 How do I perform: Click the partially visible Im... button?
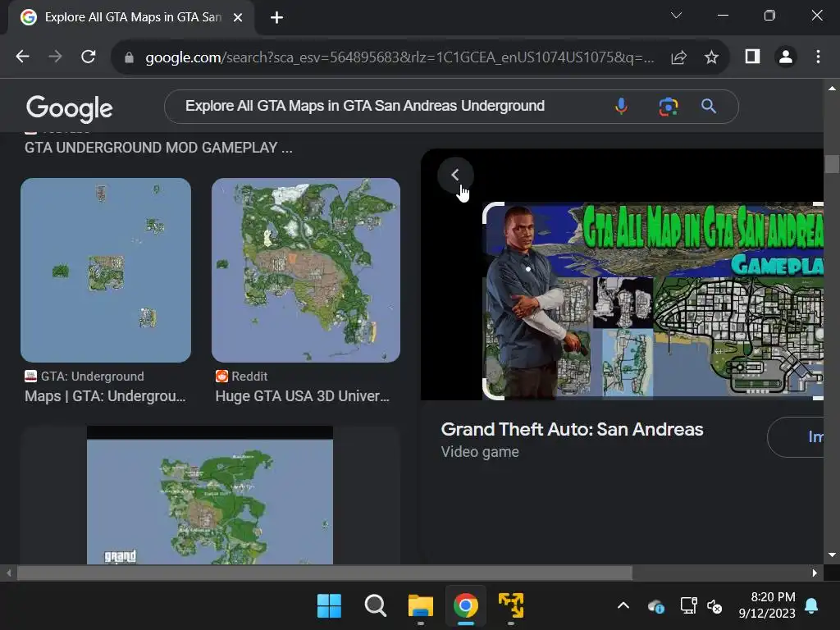click(796, 437)
